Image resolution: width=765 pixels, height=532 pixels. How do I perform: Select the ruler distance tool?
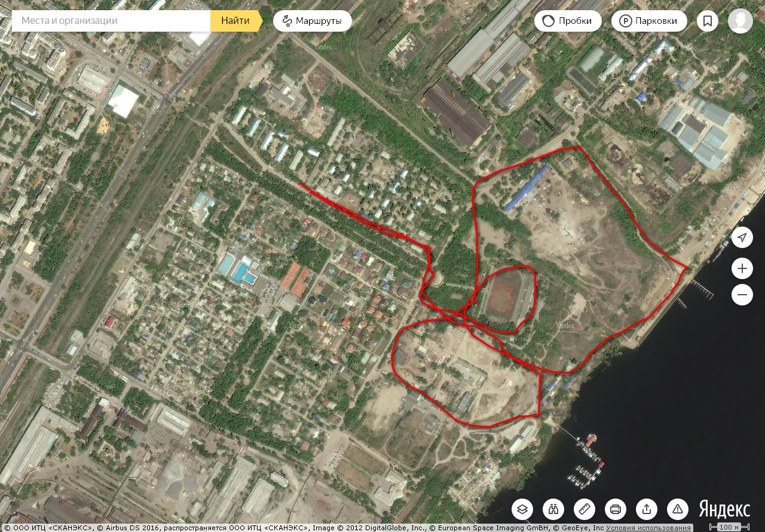pyautogui.click(x=585, y=509)
